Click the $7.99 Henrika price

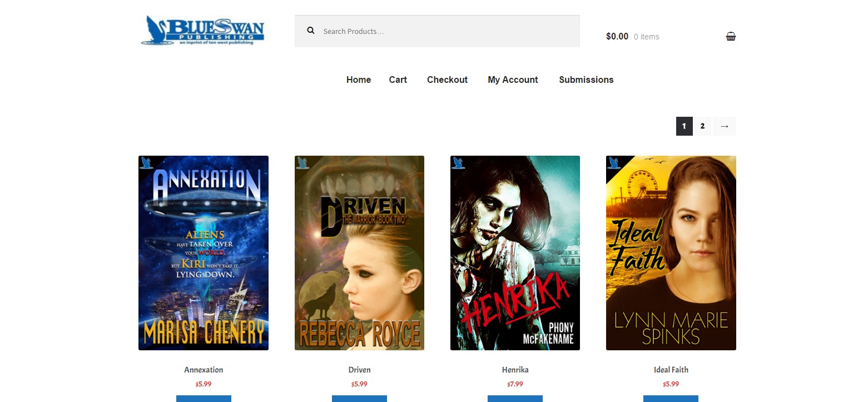point(515,384)
